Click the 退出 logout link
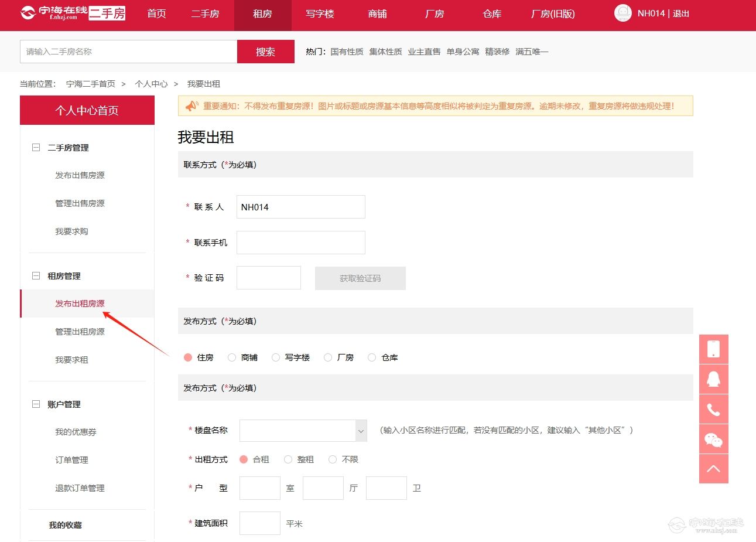Screen dimensions: 756x542 681,13
